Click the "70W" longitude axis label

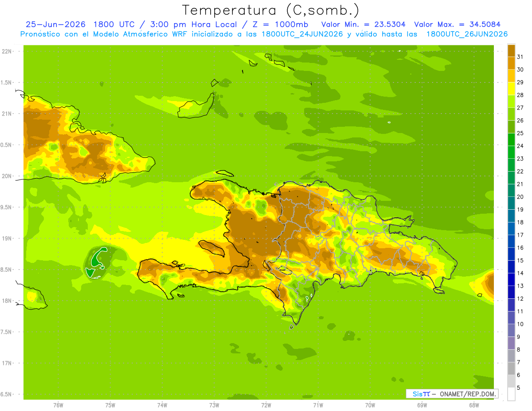pos(370,405)
